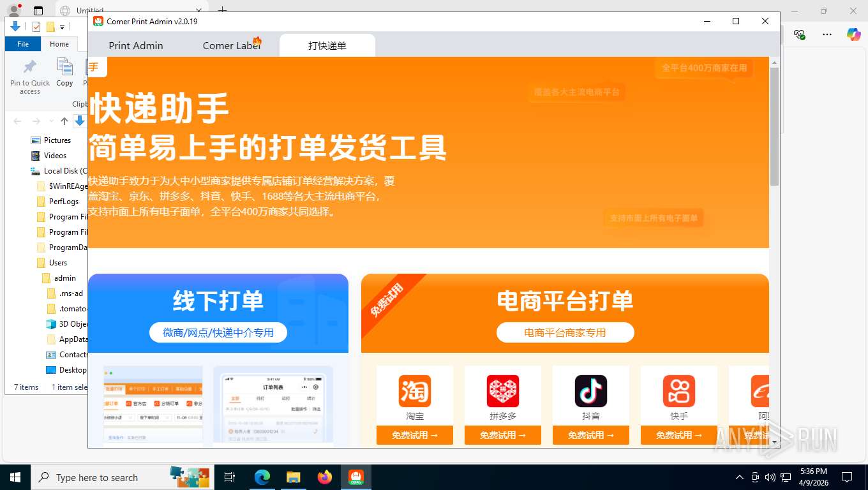Image resolution: width=868 pixels, height=490 pixels.
Task: Click the Properties checkmark icon in Explorer toolbar
Action: 36,27
